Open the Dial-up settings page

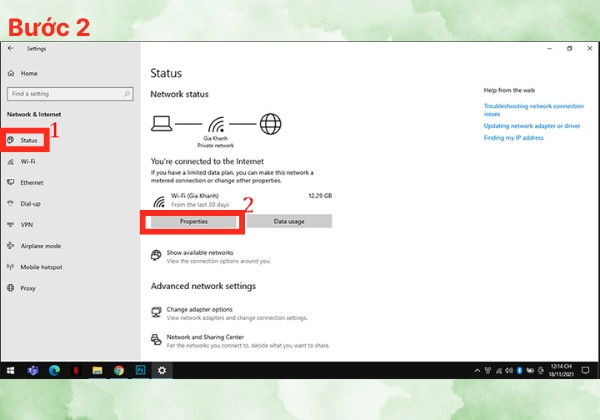point(24,203)
